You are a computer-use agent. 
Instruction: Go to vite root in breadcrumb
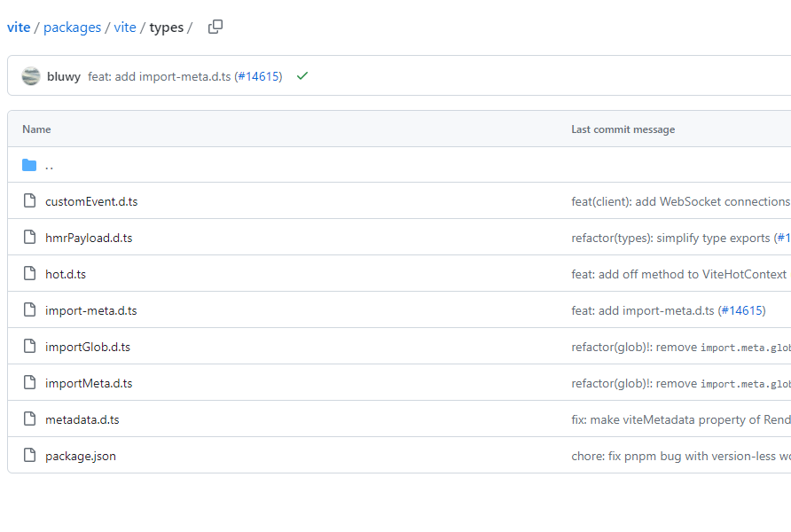[19, 27]
